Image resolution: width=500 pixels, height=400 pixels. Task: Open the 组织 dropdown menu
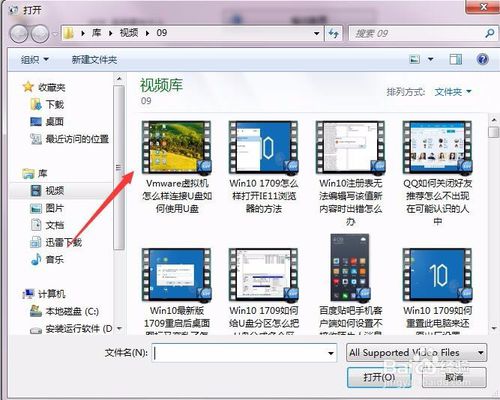tap(35, 60)
